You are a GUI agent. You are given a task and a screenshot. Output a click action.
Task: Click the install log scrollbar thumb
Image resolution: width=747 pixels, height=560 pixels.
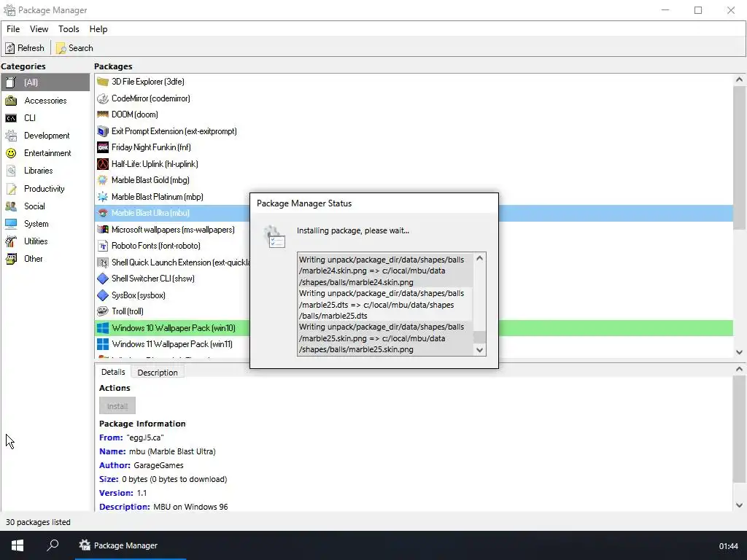(x=480, y=337)
